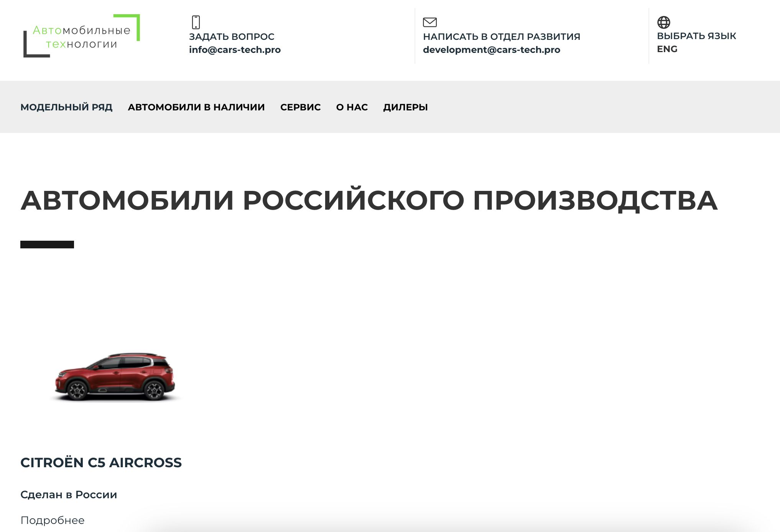Open the МОДЕЛЬНЫЙ РЯД menu item
Image resolution: width=780 pixels, height=532 pixels.
pyautogui.click(x=66, y=107)
